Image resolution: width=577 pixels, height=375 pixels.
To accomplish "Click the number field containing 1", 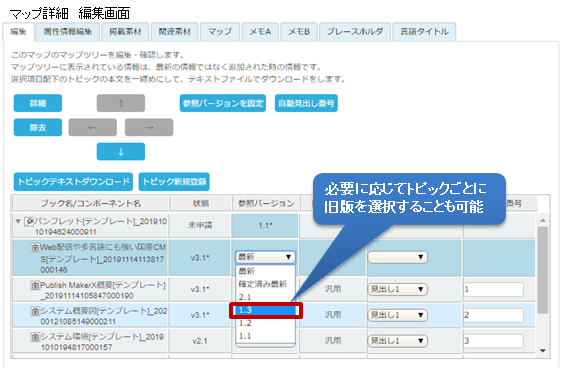I will (x=493, y=289).
